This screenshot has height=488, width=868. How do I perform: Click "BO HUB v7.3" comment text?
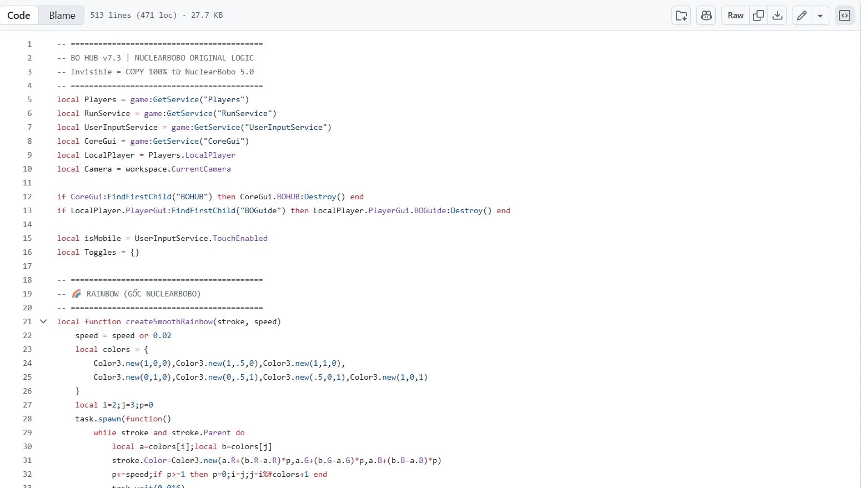pyautogui.click(x=96, y=58)
